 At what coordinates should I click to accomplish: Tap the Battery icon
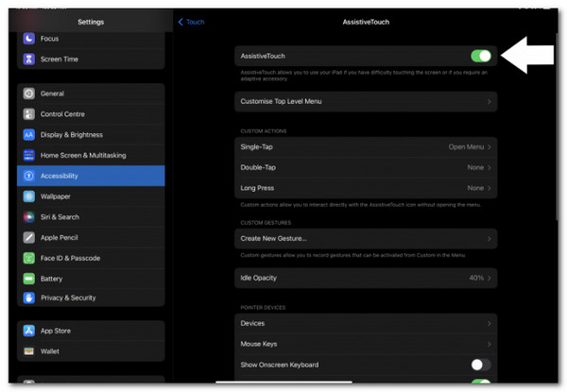click(x=29, y=279)
